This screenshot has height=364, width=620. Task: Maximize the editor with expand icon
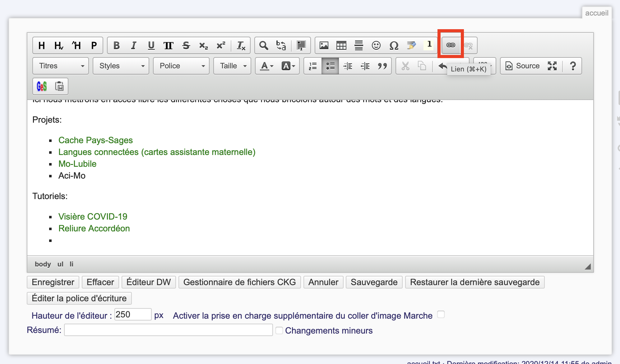(x=552, y=66)
